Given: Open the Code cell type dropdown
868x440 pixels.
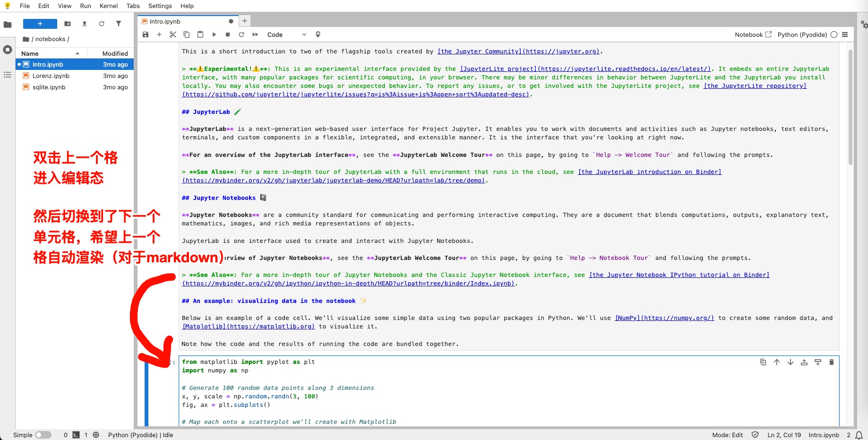Looking at the screenshot, I should click(287, 35).
